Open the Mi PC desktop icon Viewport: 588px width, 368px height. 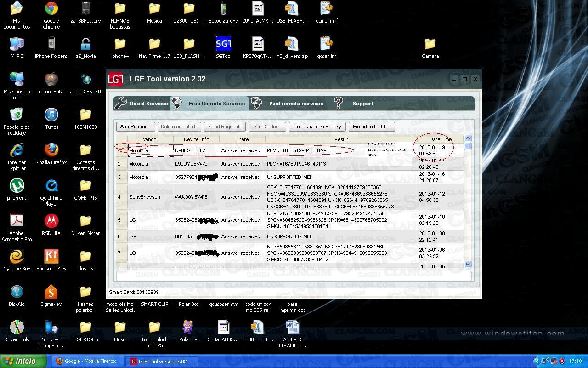pos(17,48)
